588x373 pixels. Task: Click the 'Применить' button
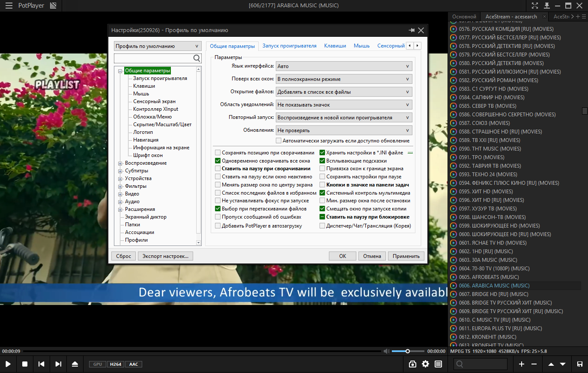tap(406, 256)
